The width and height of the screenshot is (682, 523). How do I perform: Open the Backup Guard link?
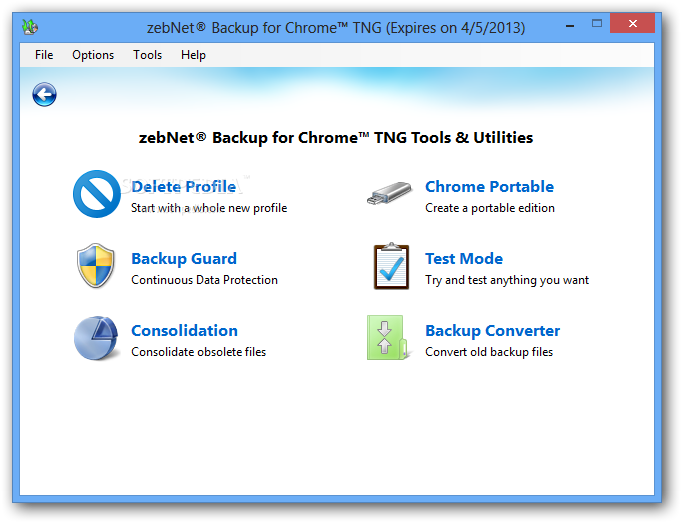click(184, 258)
